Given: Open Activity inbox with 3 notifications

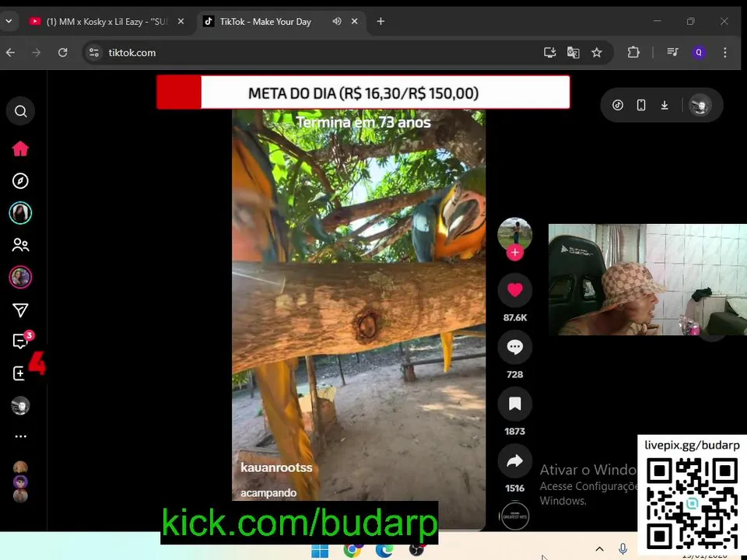Looking at the screenshot, I should coord(22,340).
